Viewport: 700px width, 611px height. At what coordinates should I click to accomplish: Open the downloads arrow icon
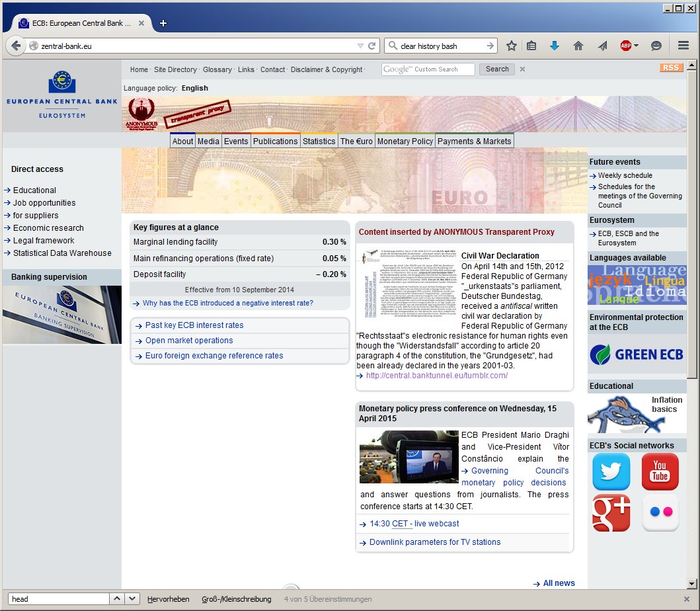pyautogui.click(x=555, y=46)
